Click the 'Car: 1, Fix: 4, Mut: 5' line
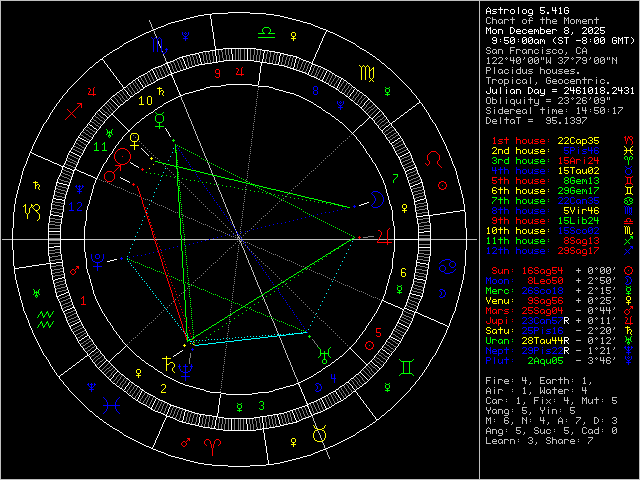Viewport: 640px width, 480px height. click(551, 401)
